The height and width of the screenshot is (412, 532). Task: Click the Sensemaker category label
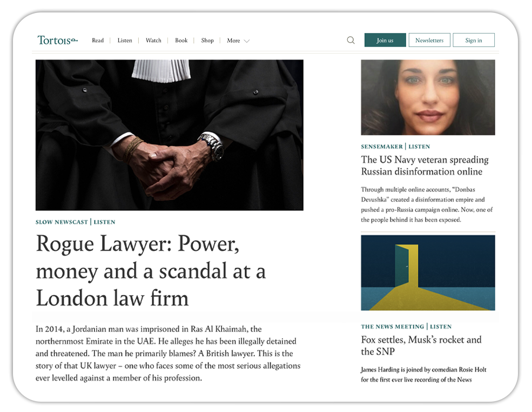[382, 147]
